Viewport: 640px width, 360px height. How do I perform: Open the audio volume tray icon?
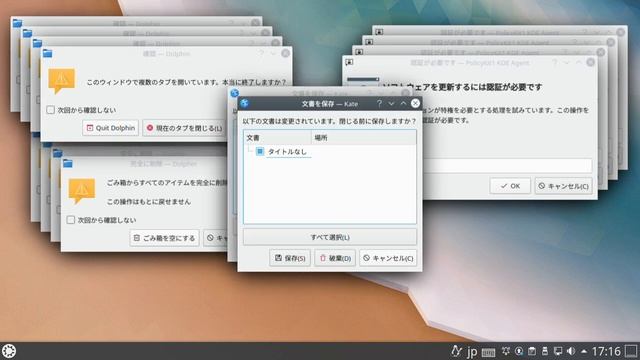coord(571,351)
